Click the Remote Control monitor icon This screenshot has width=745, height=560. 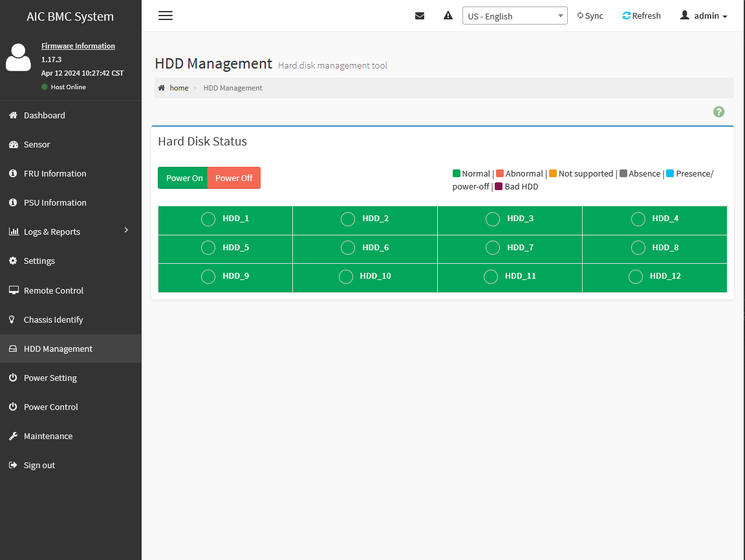(x=14, y=290)
